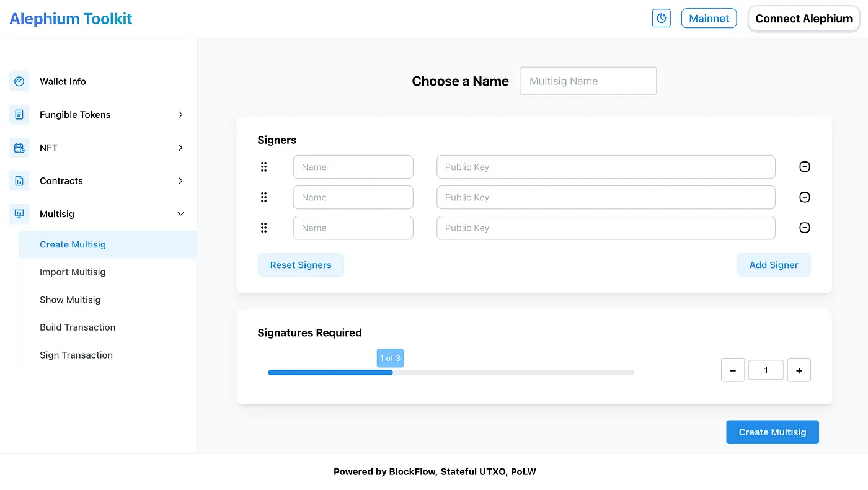Focus the Multisig Name input field
The image size is (868, 490).
588,81
